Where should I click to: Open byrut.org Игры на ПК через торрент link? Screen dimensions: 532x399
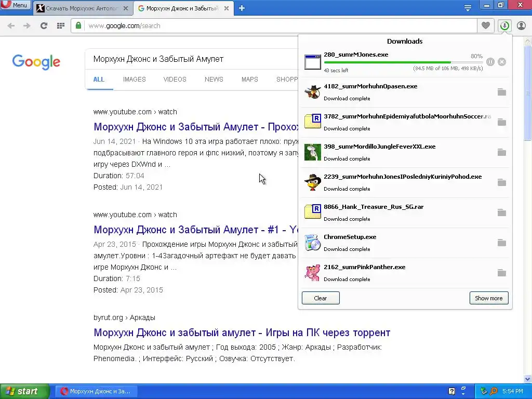click(x=242, y=332)
